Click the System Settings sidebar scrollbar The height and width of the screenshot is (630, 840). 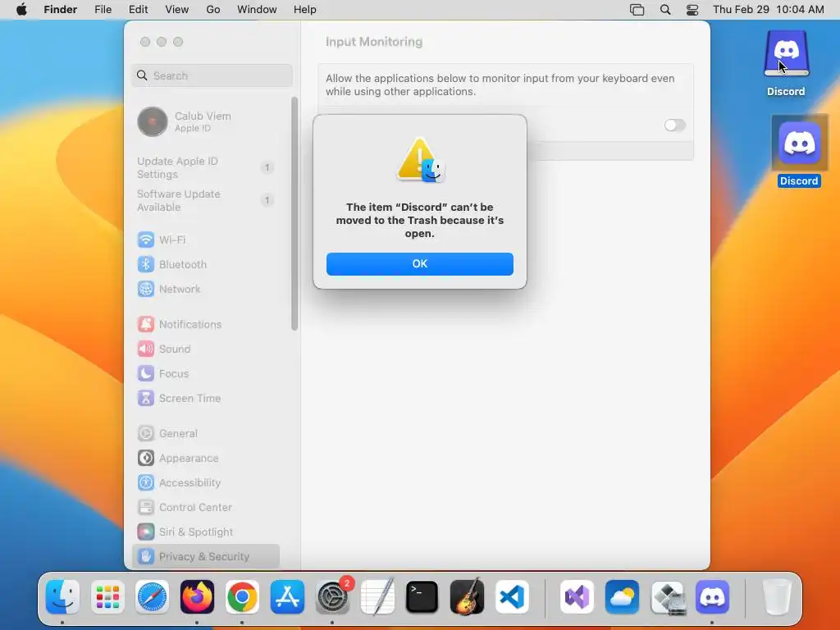coord(294,213)
